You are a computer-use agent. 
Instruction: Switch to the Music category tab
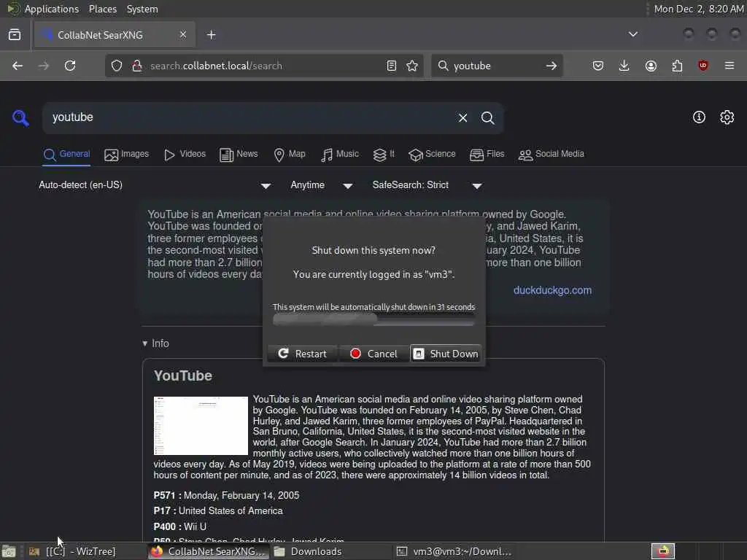point(340,155)
